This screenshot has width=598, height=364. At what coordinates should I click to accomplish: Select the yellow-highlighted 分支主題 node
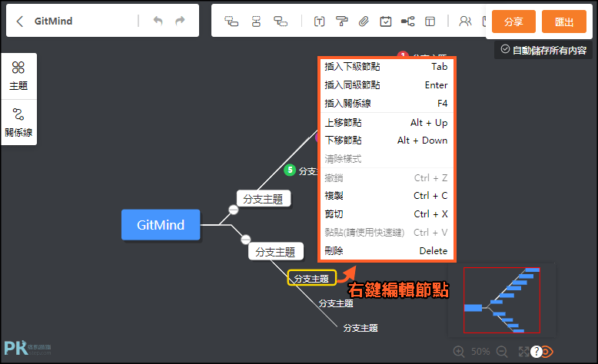[x=311, y=278]
